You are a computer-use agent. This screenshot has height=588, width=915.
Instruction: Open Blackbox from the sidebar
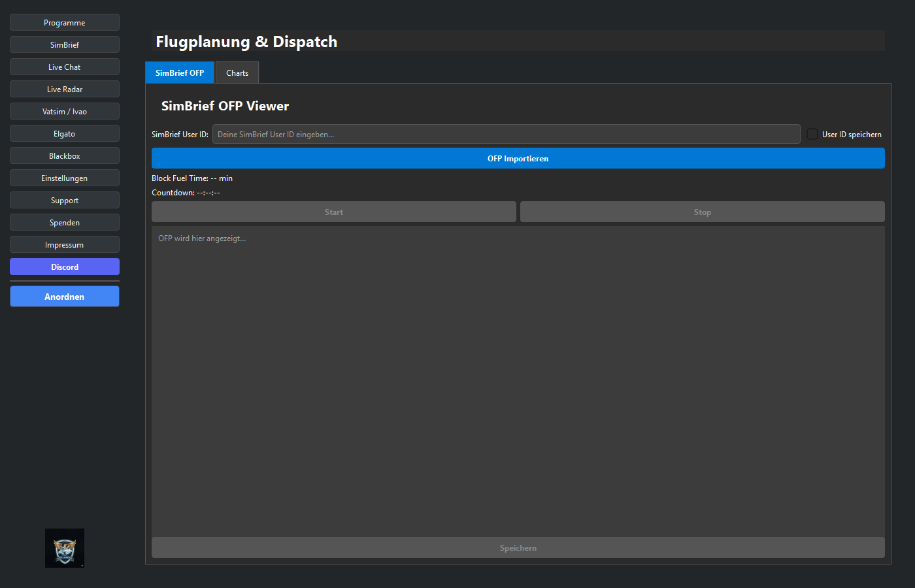[x=65, y=156]
